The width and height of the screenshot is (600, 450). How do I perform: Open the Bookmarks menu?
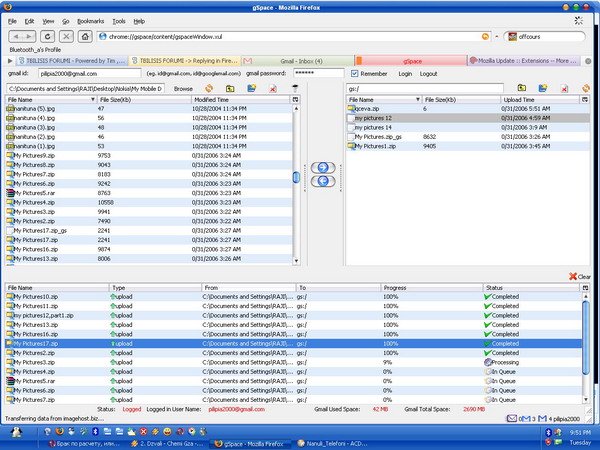point(90,20)
